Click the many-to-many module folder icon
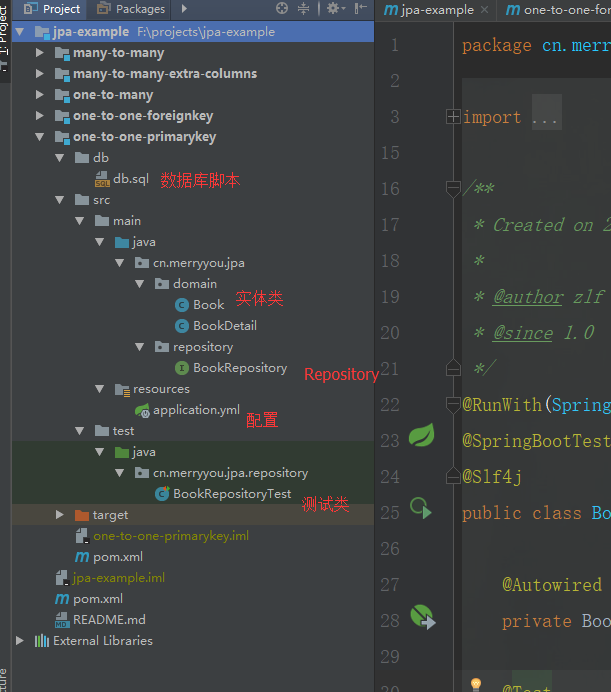The height and width of the screenshot is (692, 611). pyautogui.click(x=62, y=53)
